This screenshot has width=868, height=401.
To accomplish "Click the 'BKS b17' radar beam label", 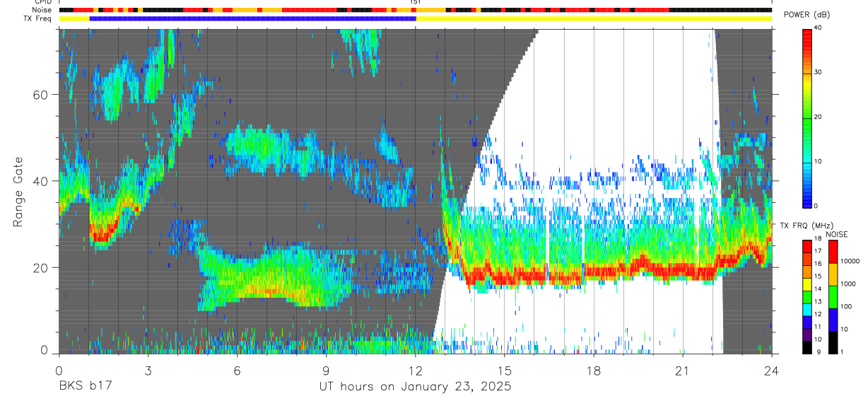I will tap(85, 387).
